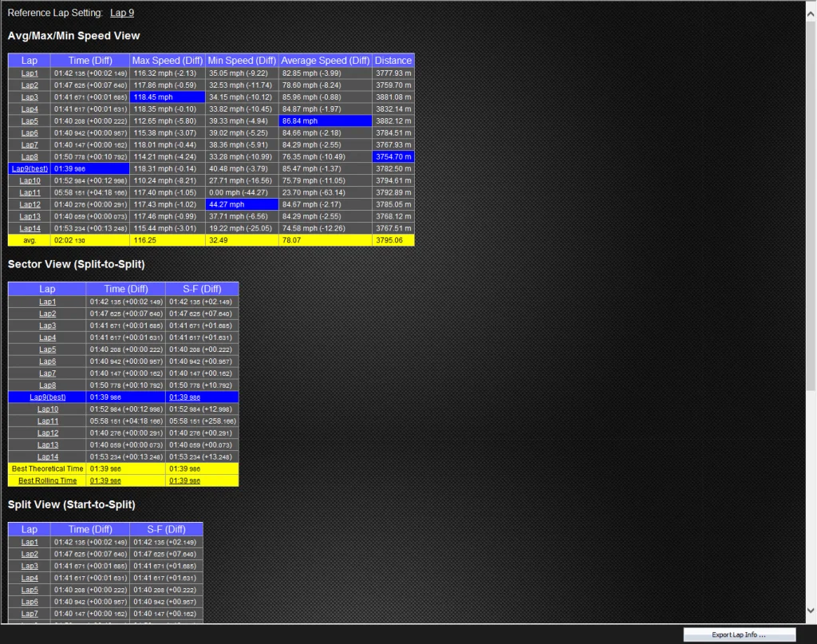Select the Best Rolling Time 01:39 value link
Image resolution: width=817 pixels, height=644 pixels.
(105, 481)
